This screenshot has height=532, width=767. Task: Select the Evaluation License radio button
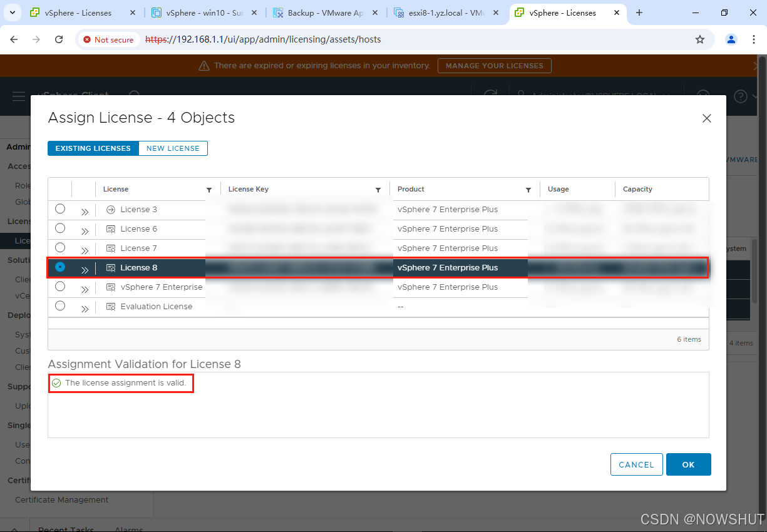[x=60, y=306]
